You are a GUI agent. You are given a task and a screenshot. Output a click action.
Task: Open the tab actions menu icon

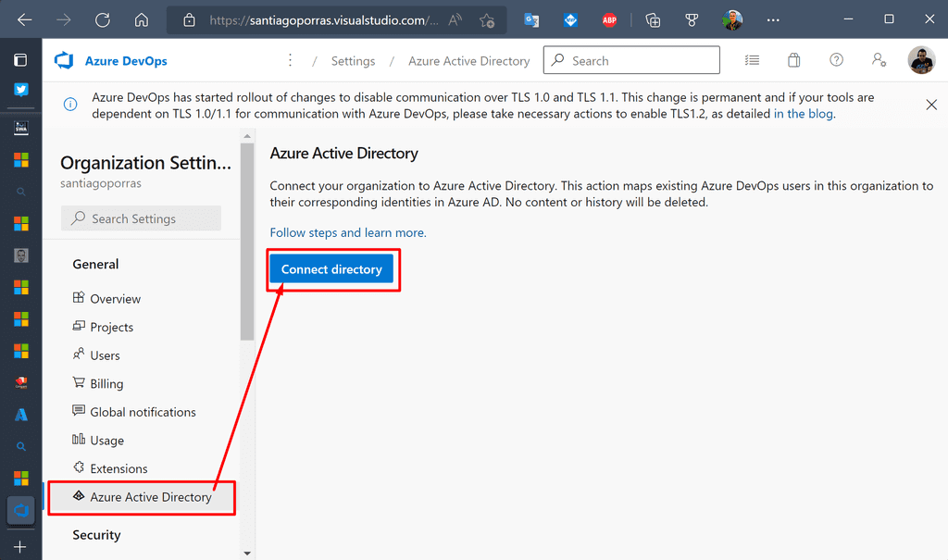(20, 60)
